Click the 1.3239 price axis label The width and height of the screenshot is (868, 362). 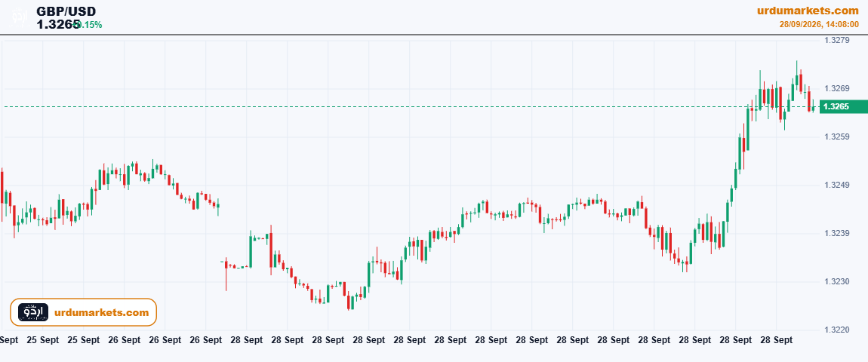coord(836,233)
